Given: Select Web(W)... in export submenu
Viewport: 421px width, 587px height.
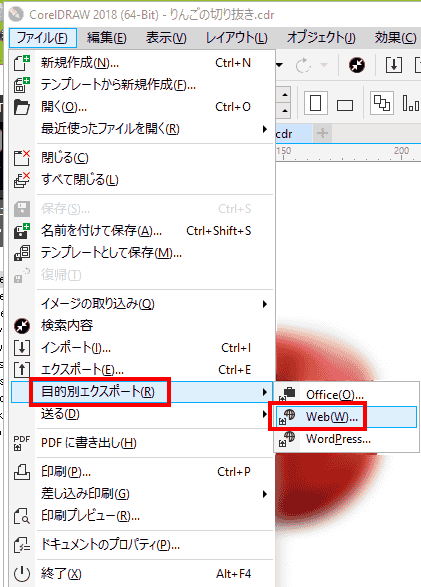Looking at the screenshot, I should click(x=347, y=416).
